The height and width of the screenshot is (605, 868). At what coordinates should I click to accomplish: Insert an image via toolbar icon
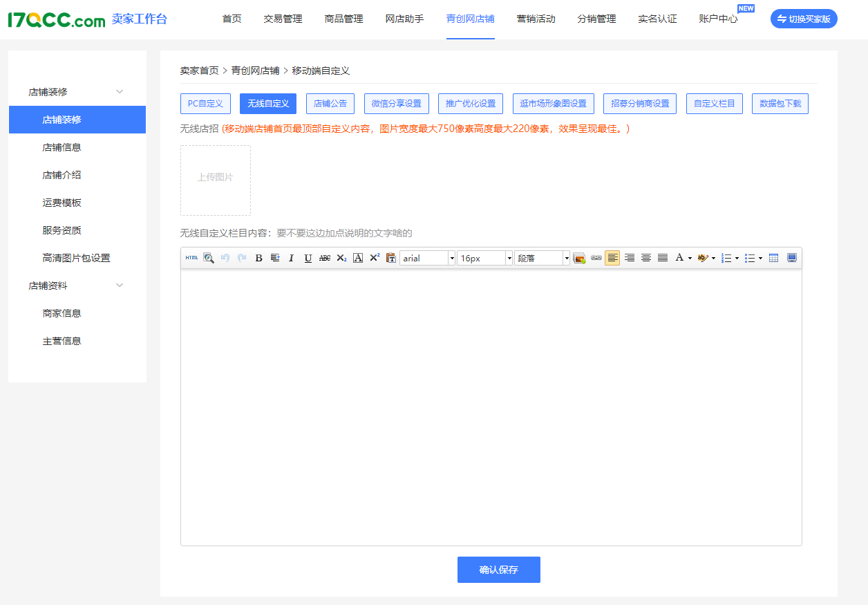point(579,258)
